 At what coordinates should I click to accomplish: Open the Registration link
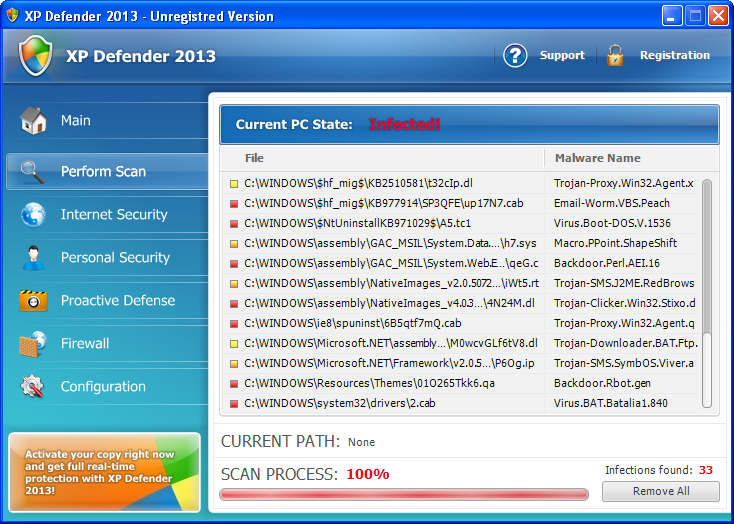pos(674,56)
